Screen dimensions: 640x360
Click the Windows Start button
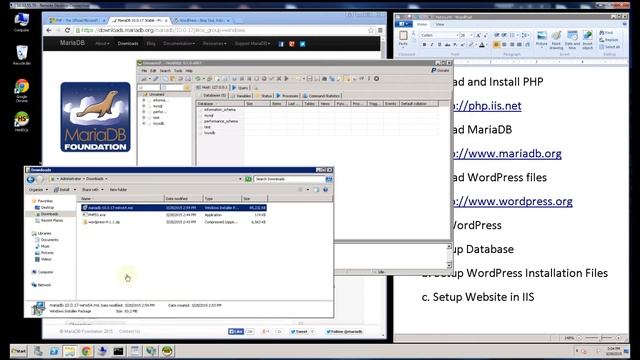[19, 351]
